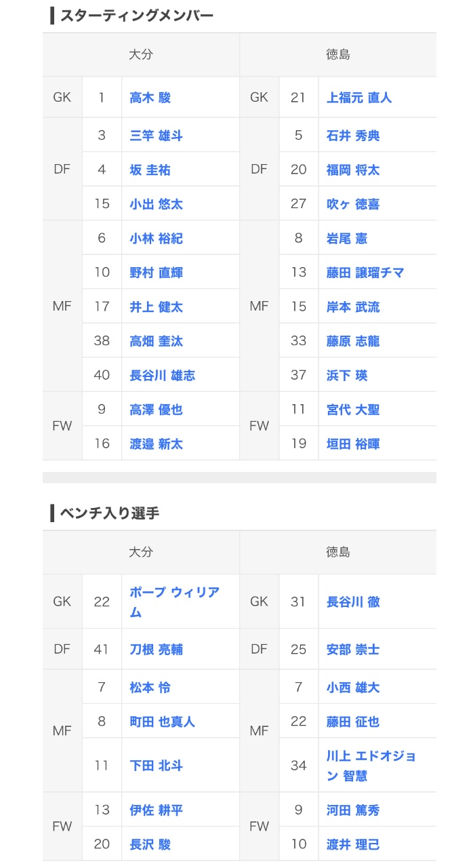Image resolution: width=471 pixels, height=868 pixels.
Task: Click Tokushima defender 石井 秀典
Action: [x=353, y=136]
